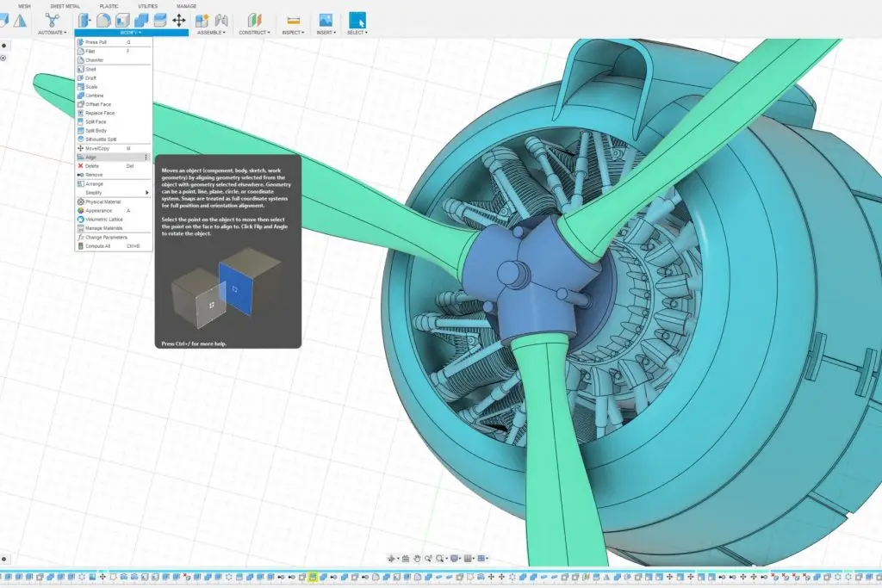Click the Press Pull icon in the toolbar
This screenshot has height=588, width=882.
[84, 20]
